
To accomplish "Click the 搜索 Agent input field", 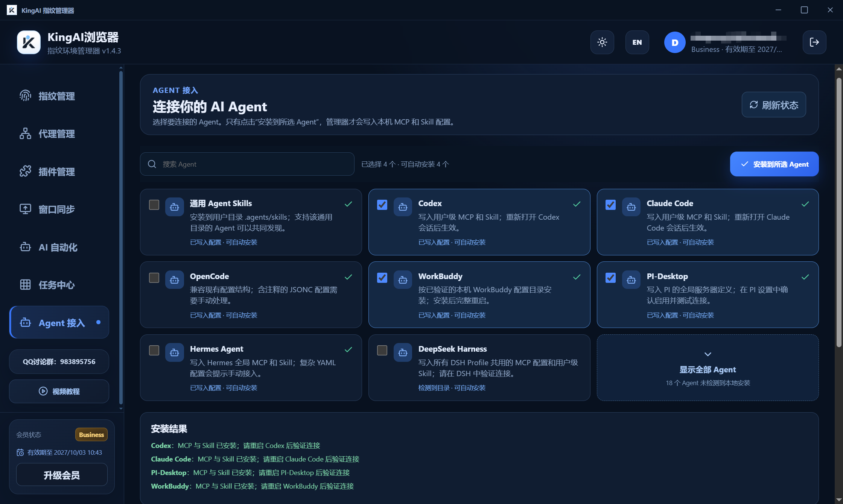I will tap(247, 164).
